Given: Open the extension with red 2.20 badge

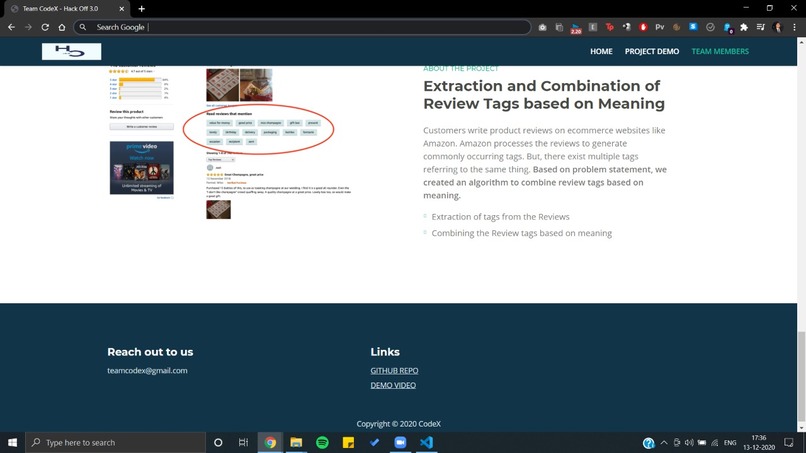Looking at the screenshot, I should click(576, 28).
